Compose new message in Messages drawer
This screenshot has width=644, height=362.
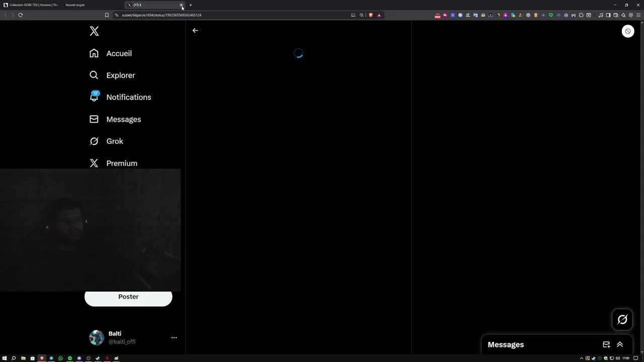606,344
